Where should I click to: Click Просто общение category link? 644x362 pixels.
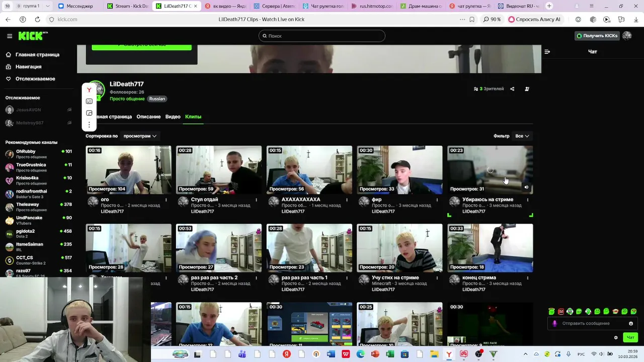coord(127,99)
